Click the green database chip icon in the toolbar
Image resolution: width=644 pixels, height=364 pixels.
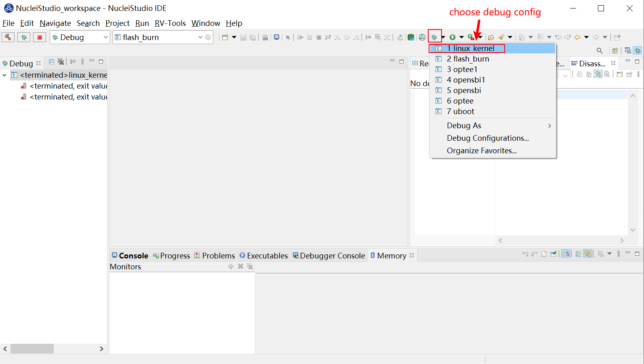click(x=411, y=37)
